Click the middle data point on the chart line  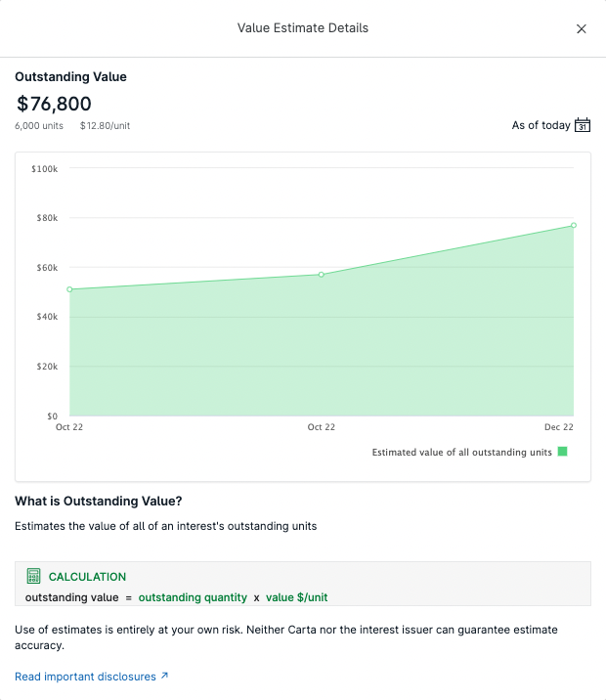point(322,275)
